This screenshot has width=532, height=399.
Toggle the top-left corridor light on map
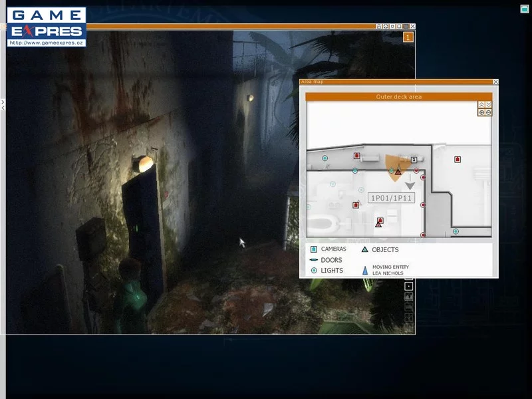click(x=325, y=158)
